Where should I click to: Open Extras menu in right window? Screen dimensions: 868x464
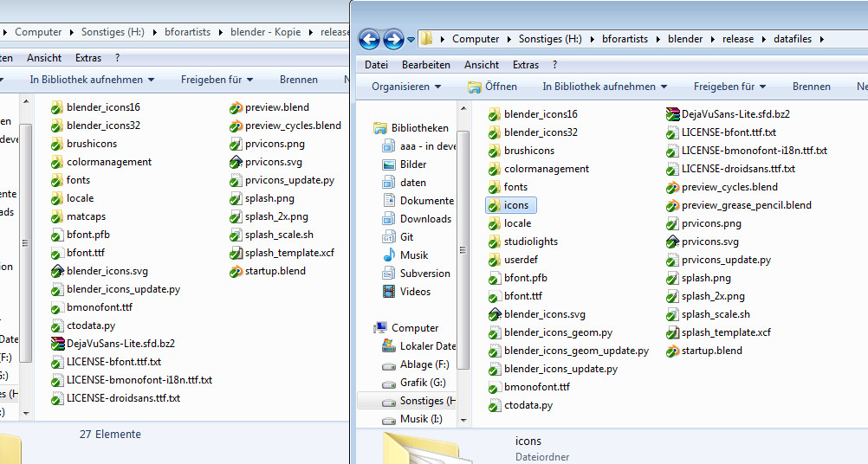click(525, 65)
